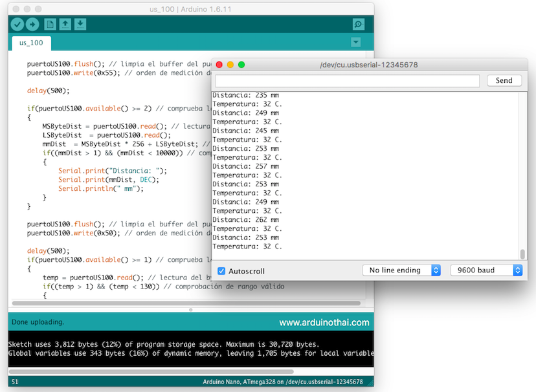Create a new sketch file icon
Screen dimensions: 536x392
(50, 24)
